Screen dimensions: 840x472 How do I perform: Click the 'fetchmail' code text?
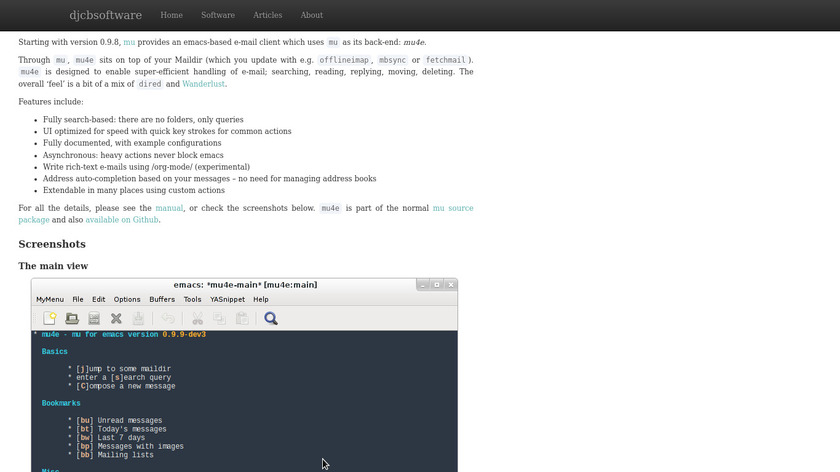445,60
